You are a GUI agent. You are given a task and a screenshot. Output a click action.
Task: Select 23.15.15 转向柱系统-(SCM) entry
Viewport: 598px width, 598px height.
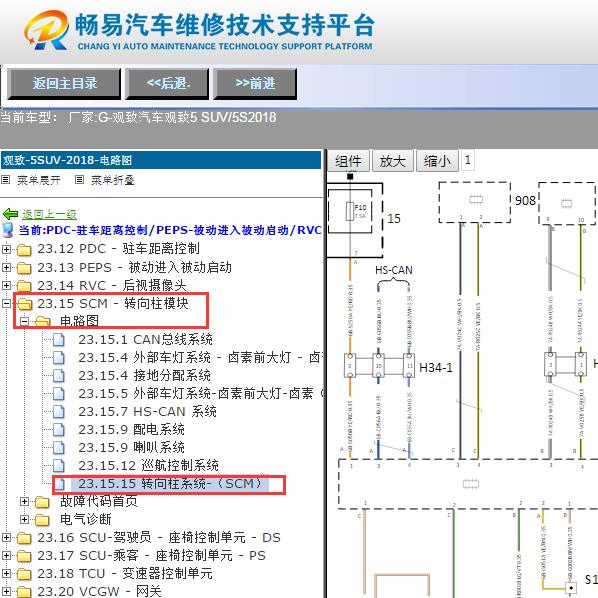pyautogui.click(x=170, y=484)
